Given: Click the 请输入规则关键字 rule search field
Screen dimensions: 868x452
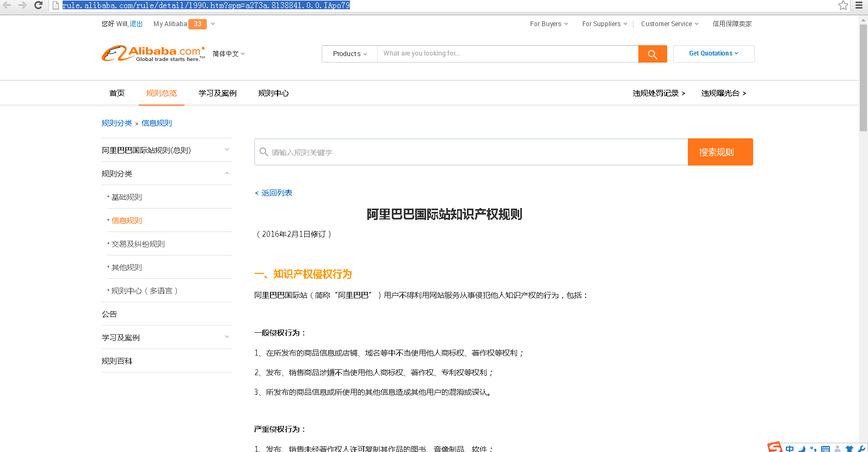Looking at the screenshot, I should click(471, 152).
